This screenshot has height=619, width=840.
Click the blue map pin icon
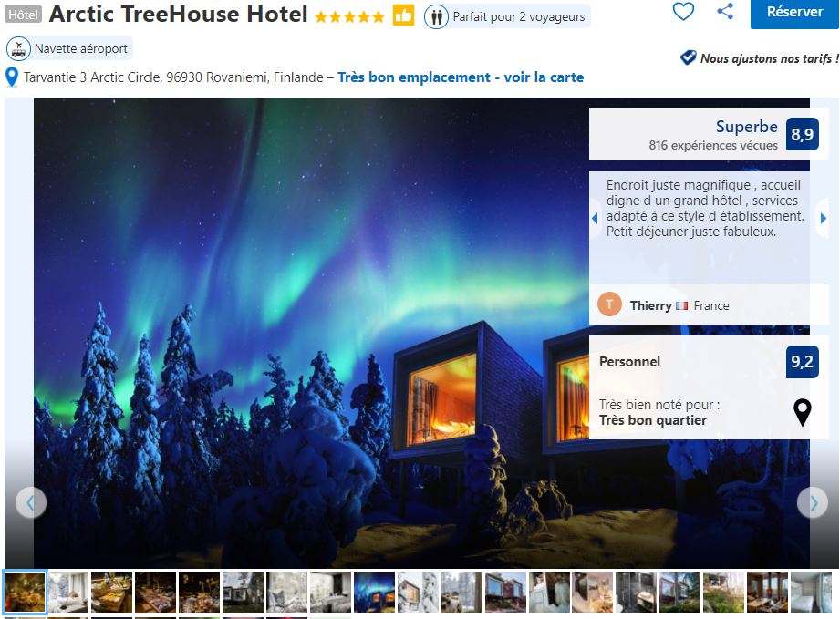(12, 77)
